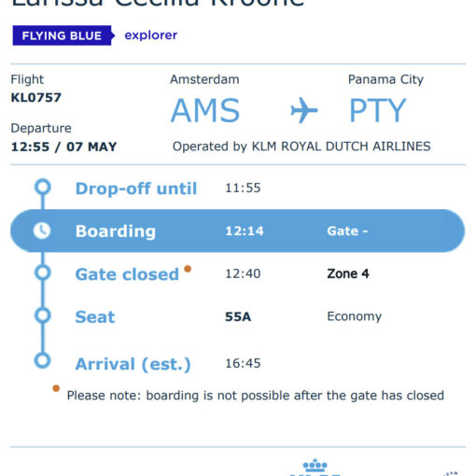Click the explorer membership level text
476x476 pixels.
click(151, 35)
